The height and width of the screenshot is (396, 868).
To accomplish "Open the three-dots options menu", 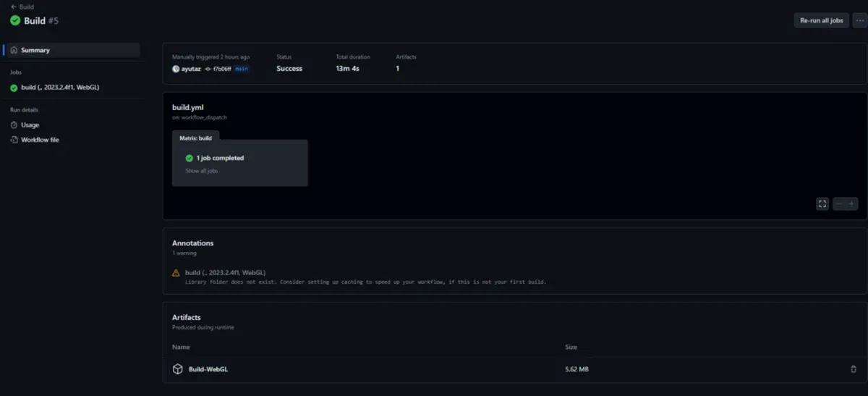I will 859,21.
